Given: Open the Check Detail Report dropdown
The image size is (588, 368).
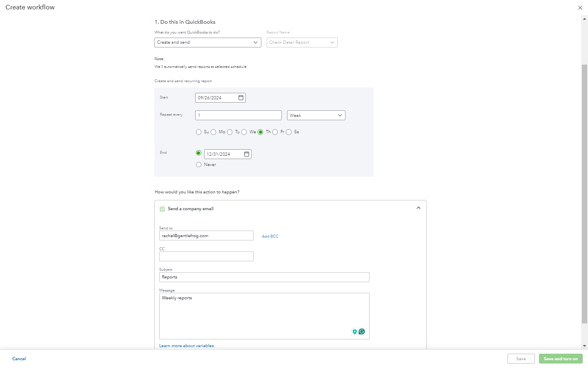Looking at the screenshot, I should [302, 43].
